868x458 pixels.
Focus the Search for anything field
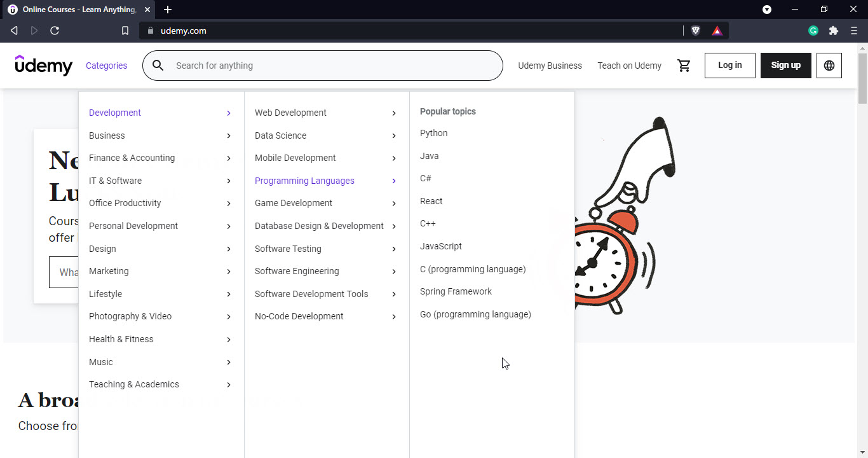pyautogui.click(x=323, y=66)
